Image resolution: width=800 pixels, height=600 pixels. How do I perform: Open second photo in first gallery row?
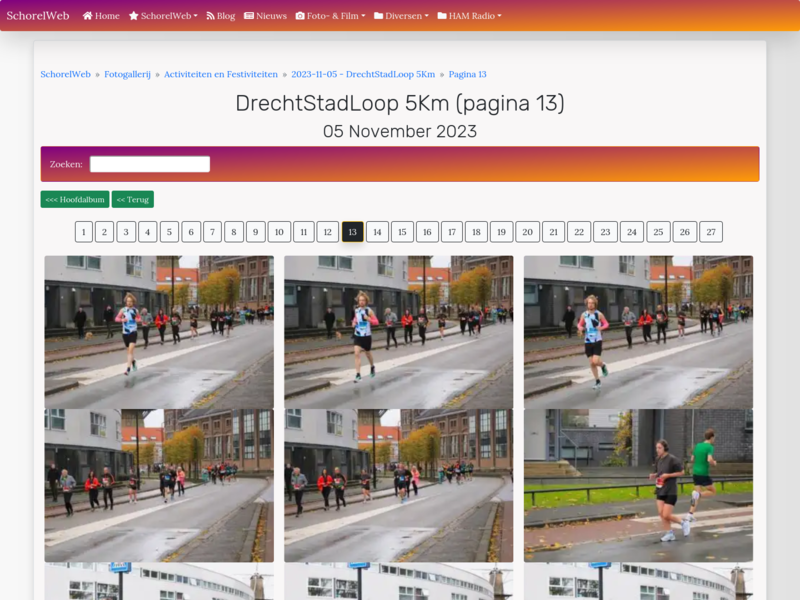pos(398,332)
